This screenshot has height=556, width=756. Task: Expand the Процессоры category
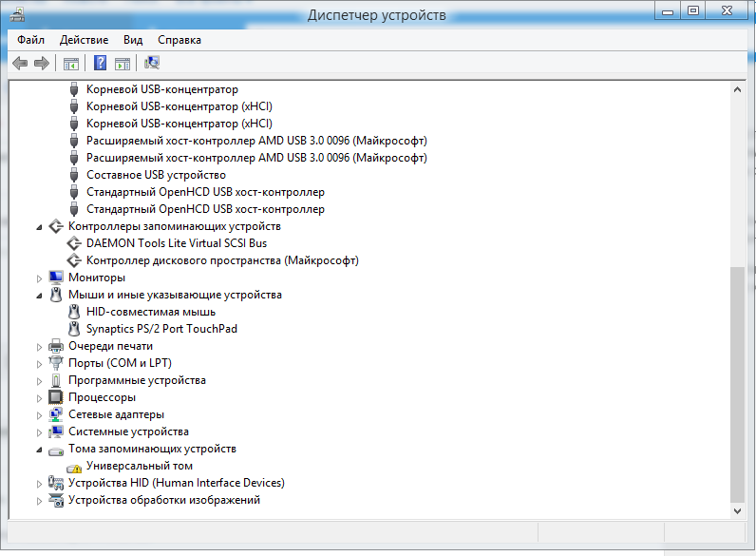(39, 398)
